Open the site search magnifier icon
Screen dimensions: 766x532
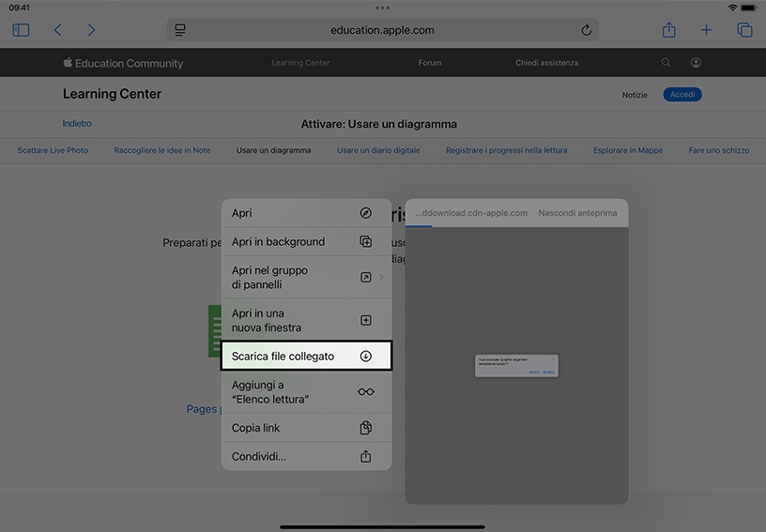(x=666, y=63)
